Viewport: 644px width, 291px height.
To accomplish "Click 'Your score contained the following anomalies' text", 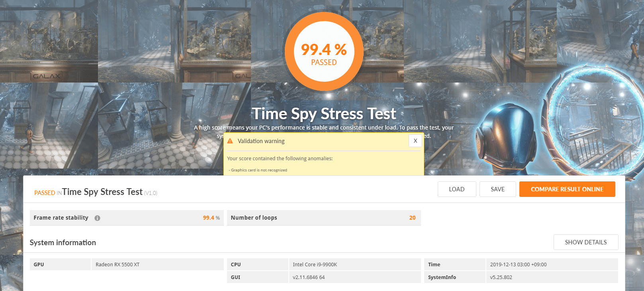I will (280, 159).
